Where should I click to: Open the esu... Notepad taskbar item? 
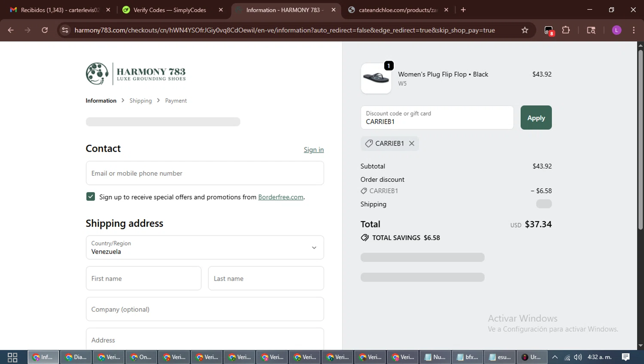point(500,357)
